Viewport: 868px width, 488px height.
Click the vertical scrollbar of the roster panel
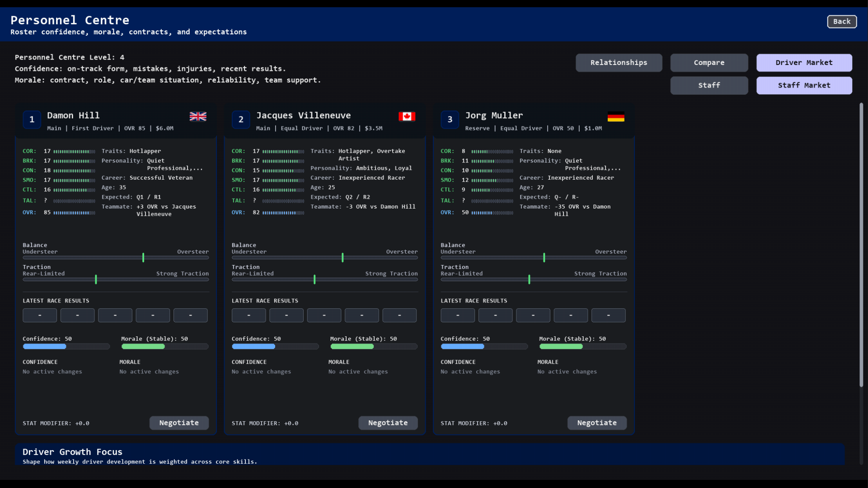[x=861, y=245]
